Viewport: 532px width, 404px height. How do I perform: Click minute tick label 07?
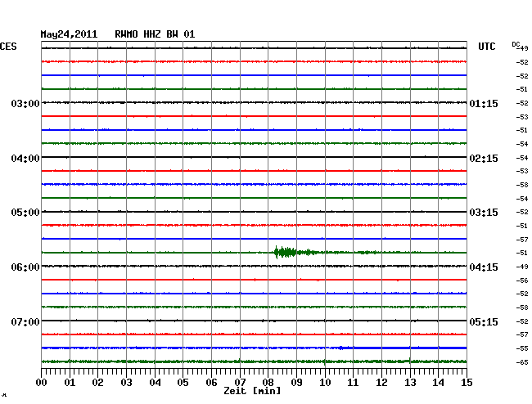pos(240,382)
